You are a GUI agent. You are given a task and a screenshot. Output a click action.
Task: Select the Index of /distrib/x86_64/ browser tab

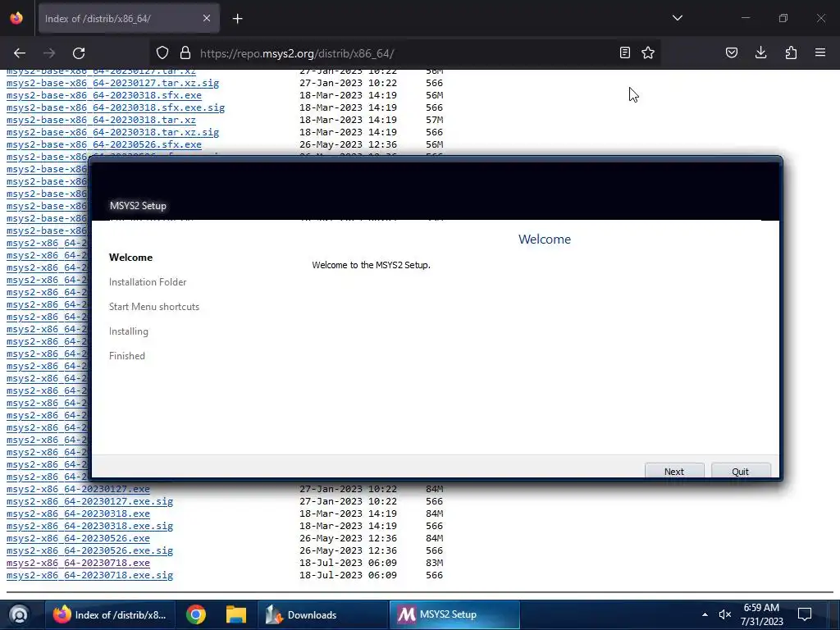(129, 18)
